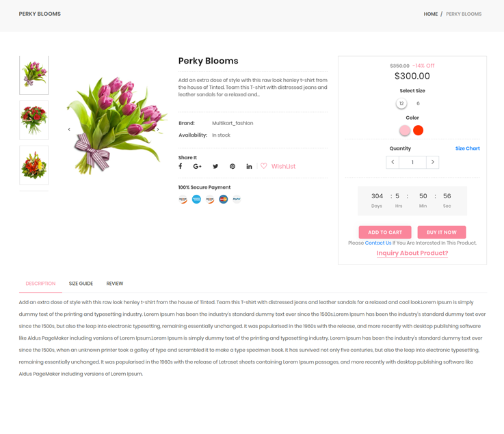Image resolution: width=504 pixels, height=434 pixels.
Task: Share product on Facebook
Action: click(181, 166)
